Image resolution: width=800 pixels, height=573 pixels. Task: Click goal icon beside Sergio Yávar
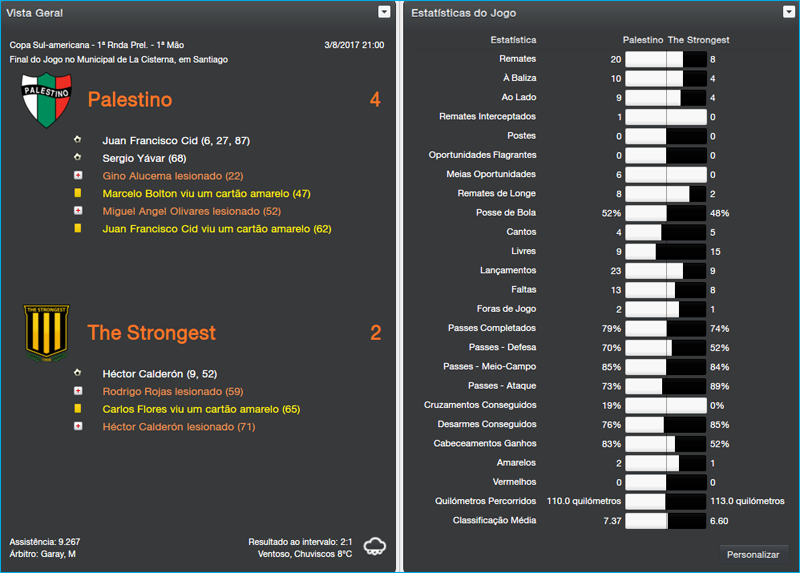click(x=77, y=158)
